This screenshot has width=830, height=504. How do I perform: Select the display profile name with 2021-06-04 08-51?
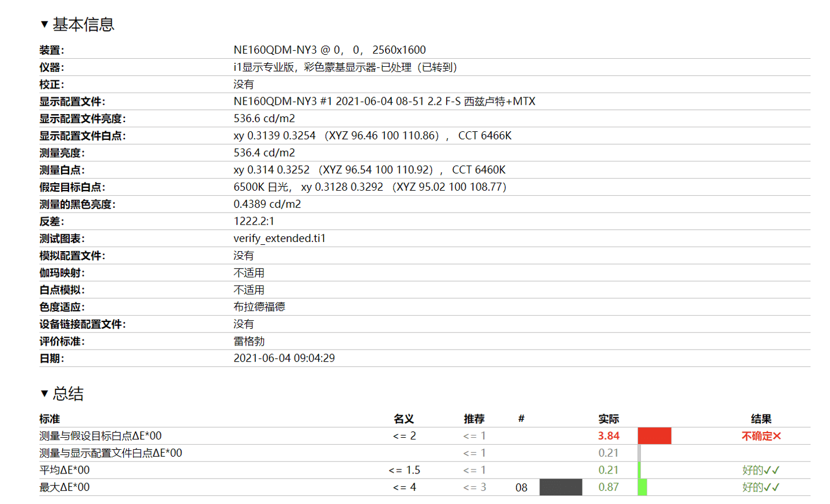click(384, 101)
